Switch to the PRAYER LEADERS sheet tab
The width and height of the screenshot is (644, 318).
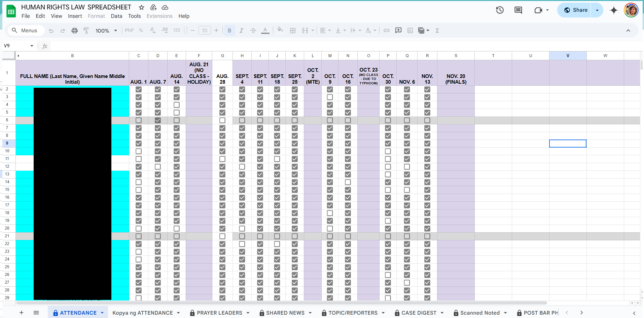point(219,313)
